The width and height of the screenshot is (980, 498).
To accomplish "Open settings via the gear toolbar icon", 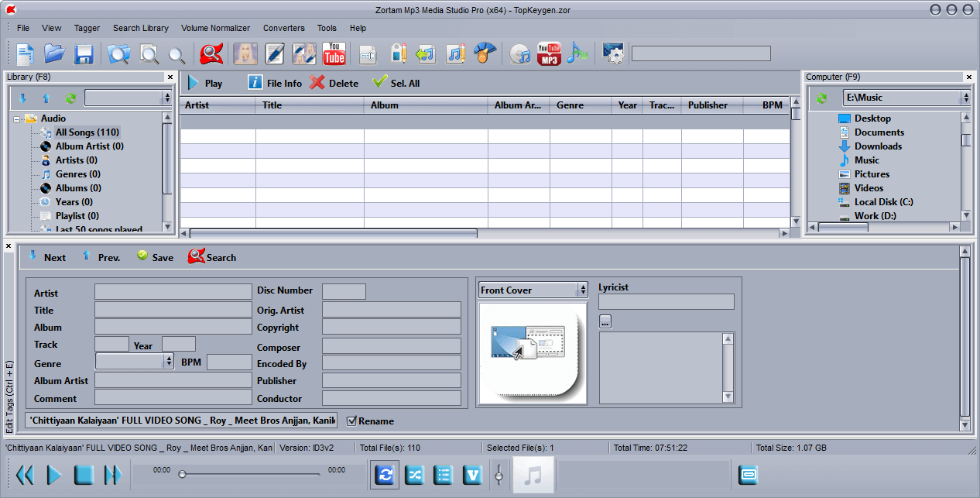I will 612,53.
